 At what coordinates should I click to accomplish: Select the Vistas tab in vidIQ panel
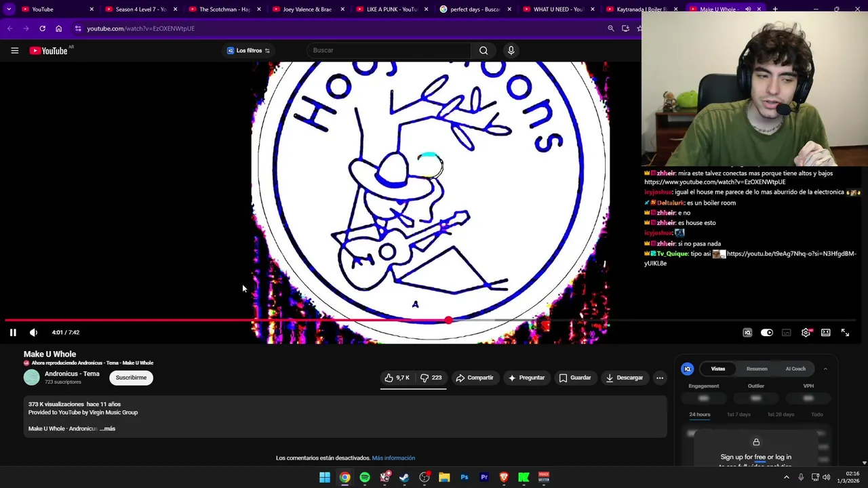click(x=718, y=369)
